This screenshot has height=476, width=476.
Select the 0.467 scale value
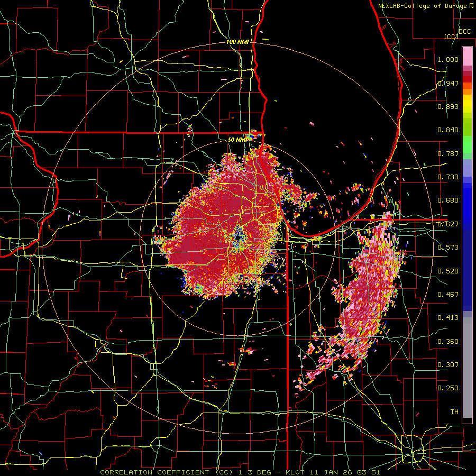pos(448,294)
